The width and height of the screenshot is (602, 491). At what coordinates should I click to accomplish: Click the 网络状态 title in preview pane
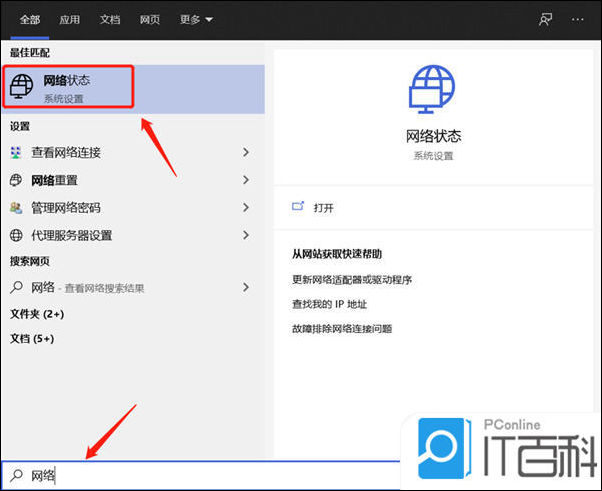pyautogui.click(x=433, y=136)
